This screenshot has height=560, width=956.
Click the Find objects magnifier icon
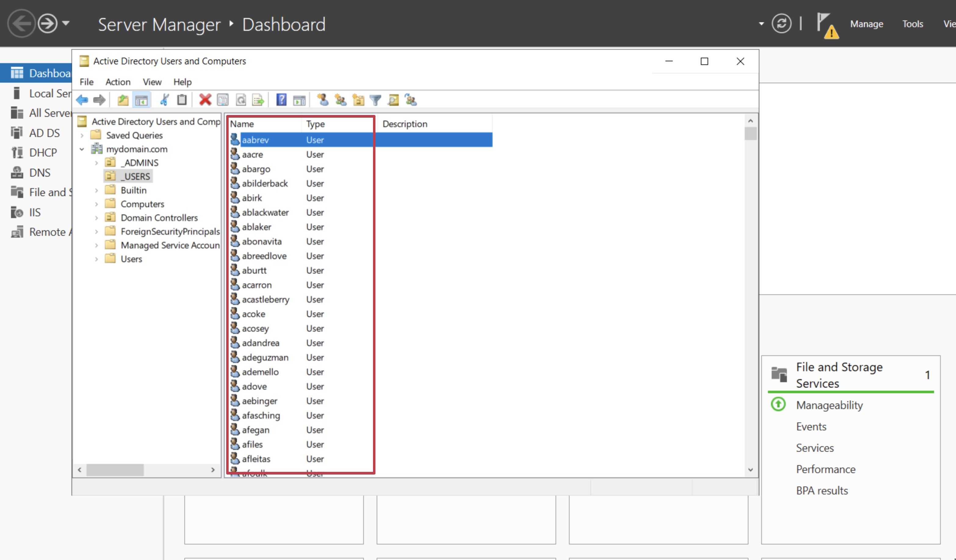tap(393, 100)
